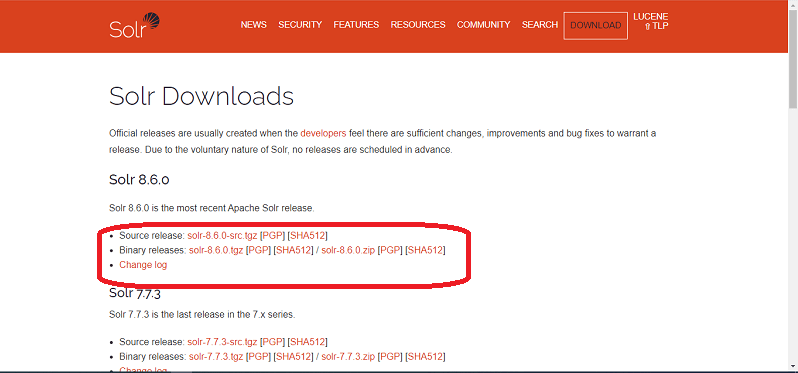Open the NEWS menu item

pyautogui.click(x=253, y=24)
